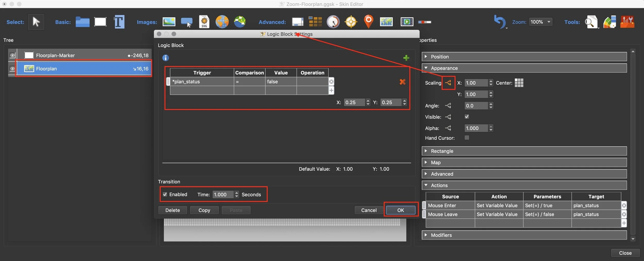Expand the Map properties section
The width and height of the screenshot is (644, 261).
(x=524, y=162)
